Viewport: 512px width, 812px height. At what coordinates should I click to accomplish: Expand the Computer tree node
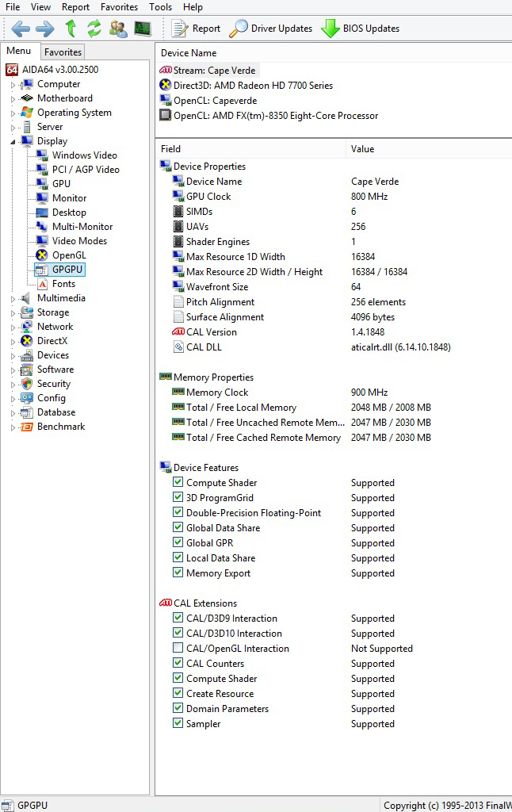tap(13, 84)
